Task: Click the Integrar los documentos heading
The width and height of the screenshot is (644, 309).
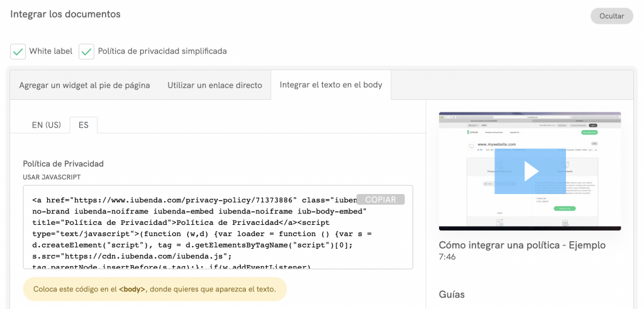Action: [x=65, y=14]
